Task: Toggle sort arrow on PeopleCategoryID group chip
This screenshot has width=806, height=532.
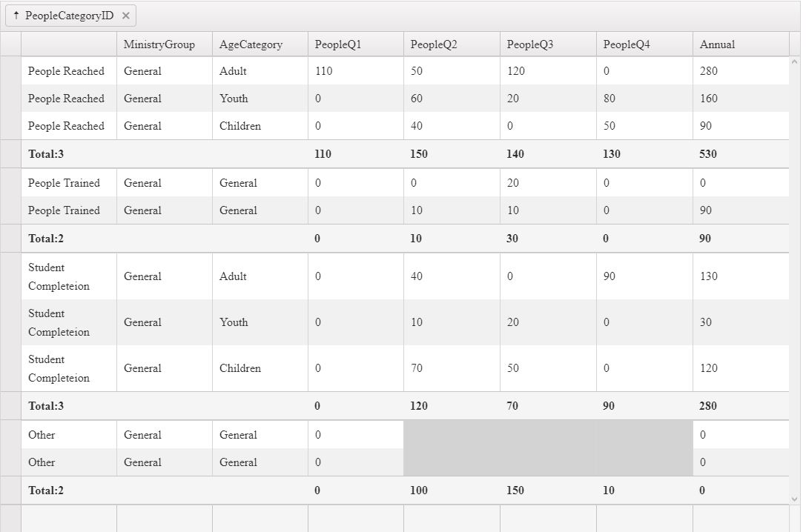Action: click(16, 16)
